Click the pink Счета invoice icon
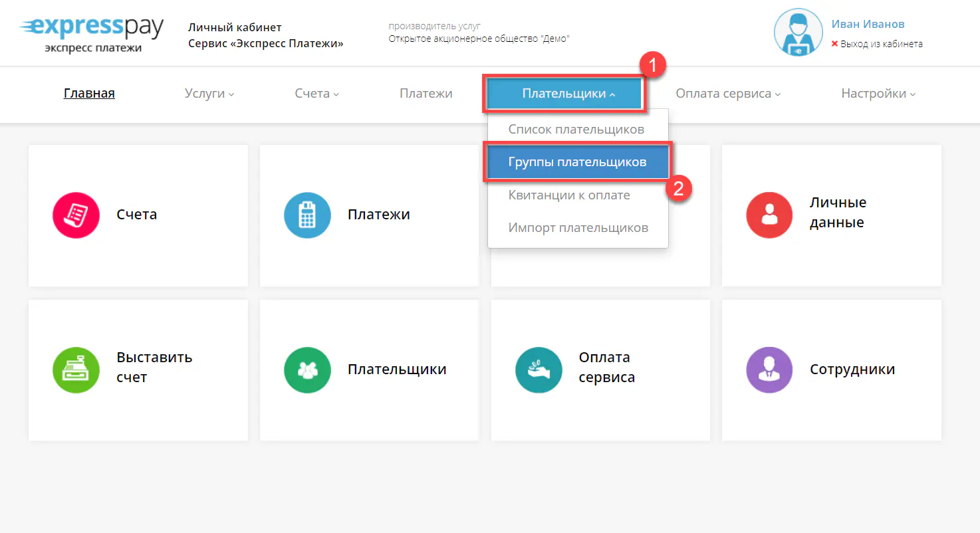The image size is (980, 533). (x=76, y=215)
